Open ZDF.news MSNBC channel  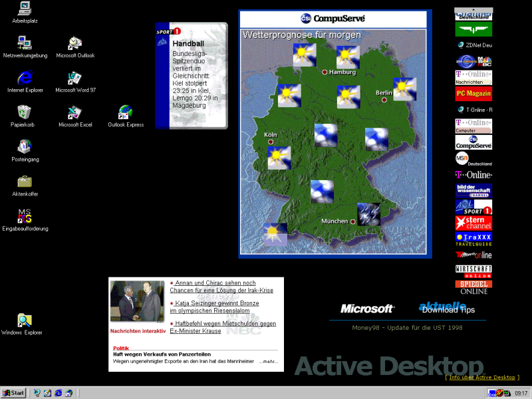[473, 61]
